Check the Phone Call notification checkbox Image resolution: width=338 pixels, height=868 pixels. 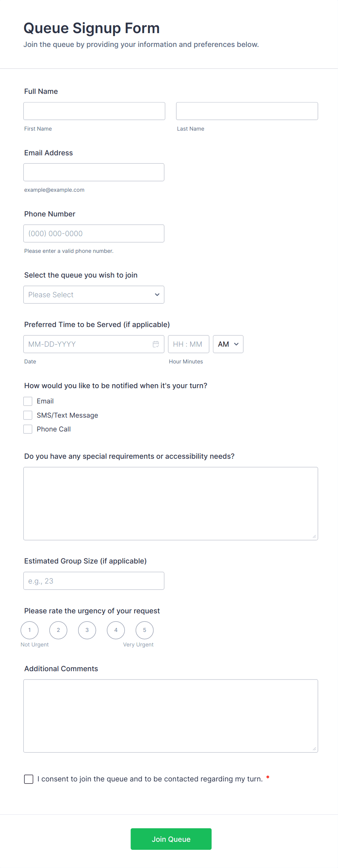tap(28, 429)
